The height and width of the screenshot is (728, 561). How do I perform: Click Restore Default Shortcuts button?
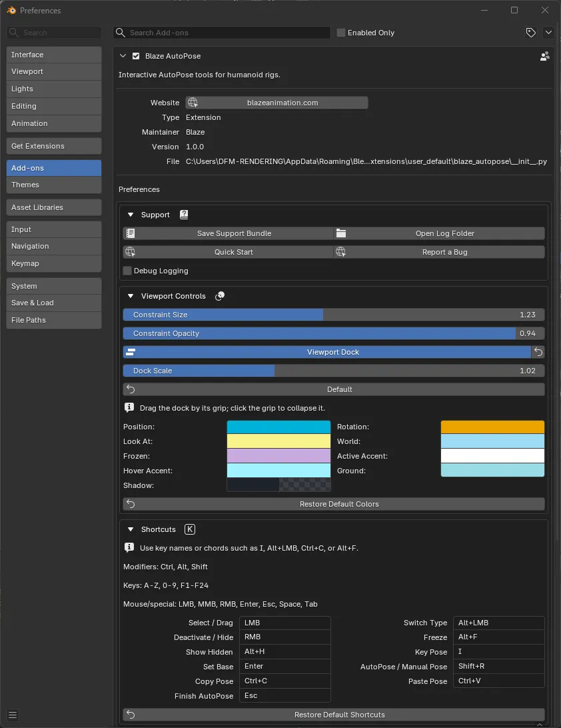click(334, 715)
